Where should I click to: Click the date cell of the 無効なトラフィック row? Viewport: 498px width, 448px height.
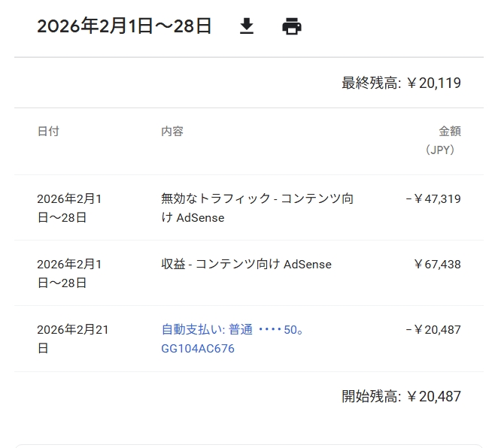pyautogui.click(x=68, y=208)
